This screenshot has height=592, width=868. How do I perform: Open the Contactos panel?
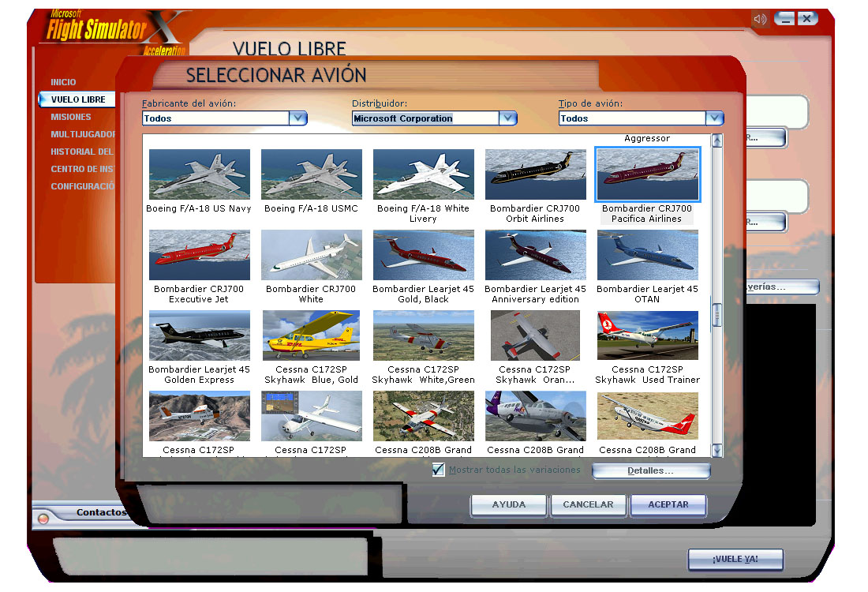coord(100,511)
